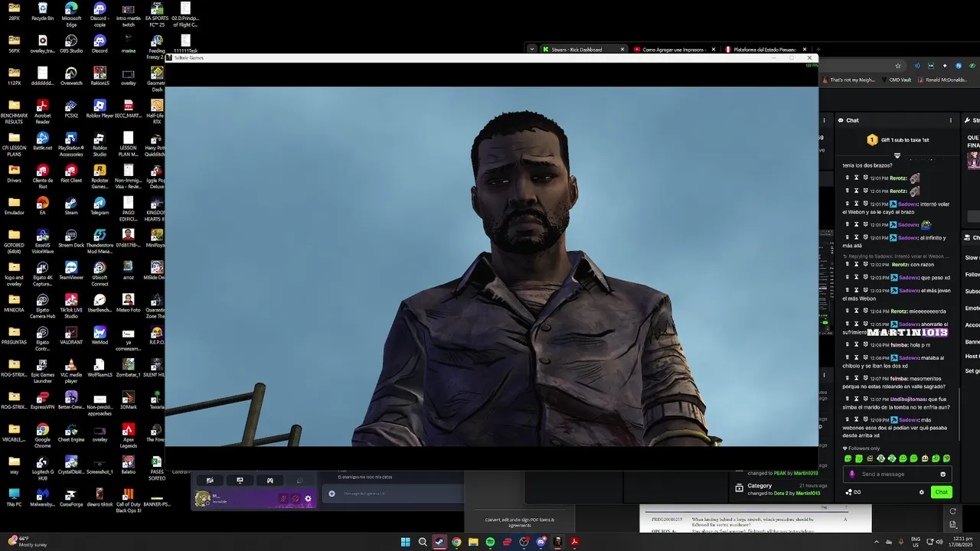Image resolution: width=980 pixels, height=551 pixels.
Task: Open Chat panel three-dot options menu
Action: [951, 120]
